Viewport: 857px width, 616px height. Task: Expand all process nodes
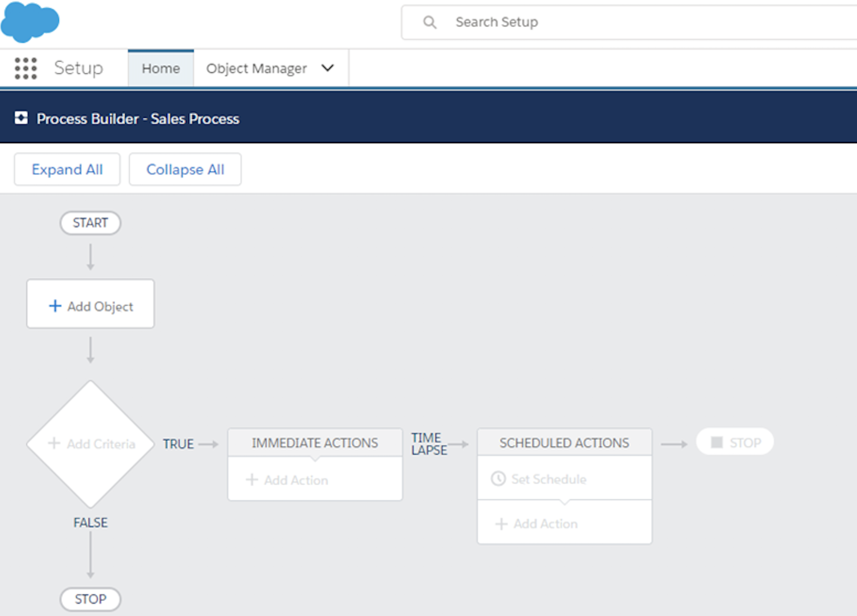tap(67, 170)
